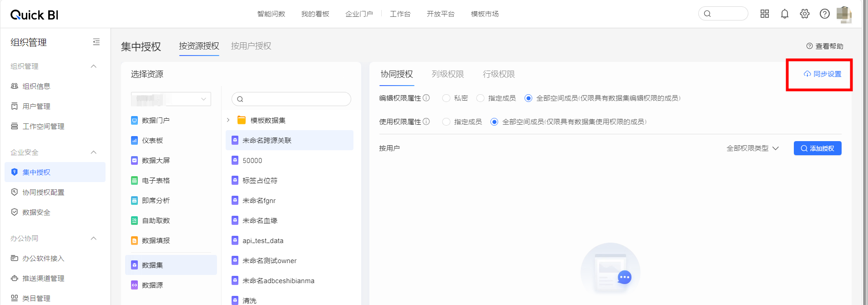The width and height of the screenshot is (868, 305).
Task: Click info icon beside 使用权限属性
Action: pos(426,122)
